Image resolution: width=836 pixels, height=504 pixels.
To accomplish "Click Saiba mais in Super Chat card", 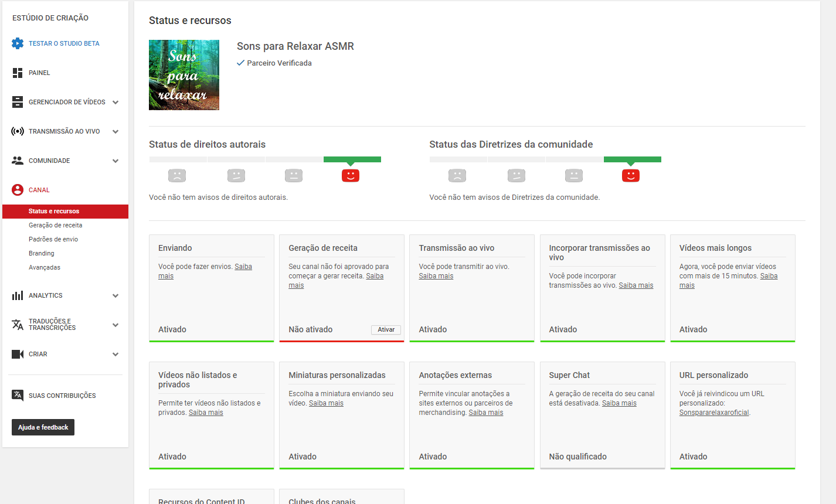I will pos(619,403).
